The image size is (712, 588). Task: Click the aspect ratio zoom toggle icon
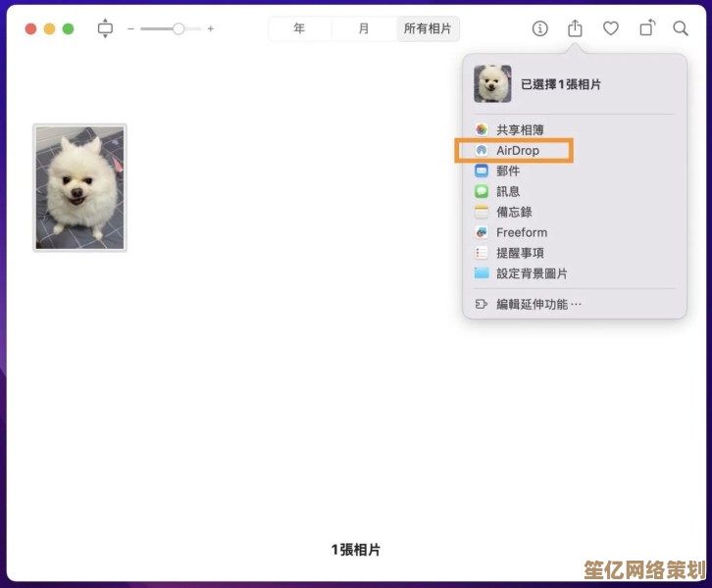point(105,28)
